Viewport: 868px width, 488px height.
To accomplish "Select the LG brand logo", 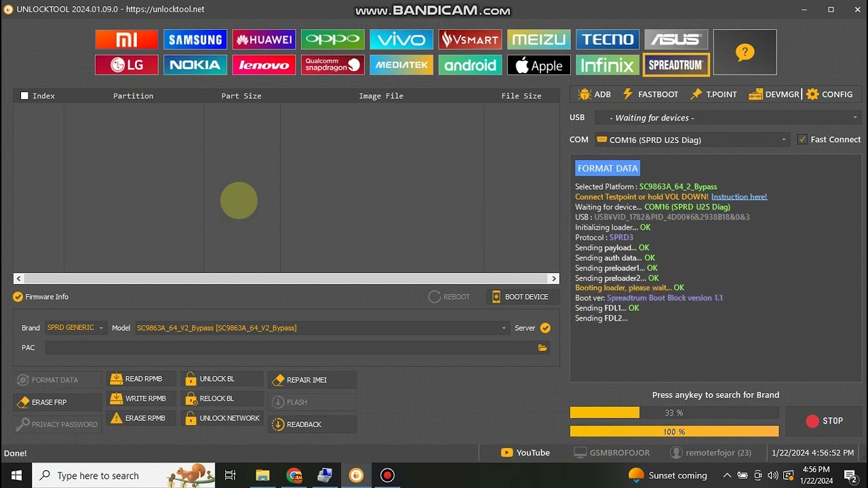I will 126,65.
